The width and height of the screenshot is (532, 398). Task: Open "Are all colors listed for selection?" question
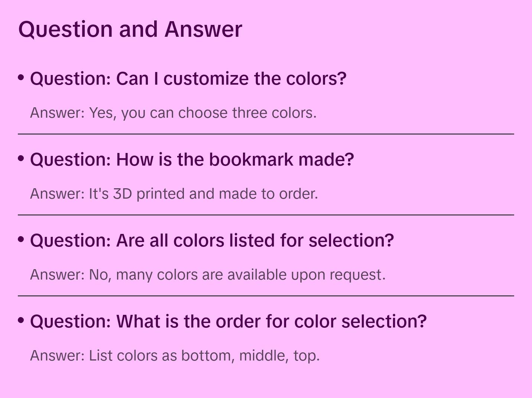(212, 241)
